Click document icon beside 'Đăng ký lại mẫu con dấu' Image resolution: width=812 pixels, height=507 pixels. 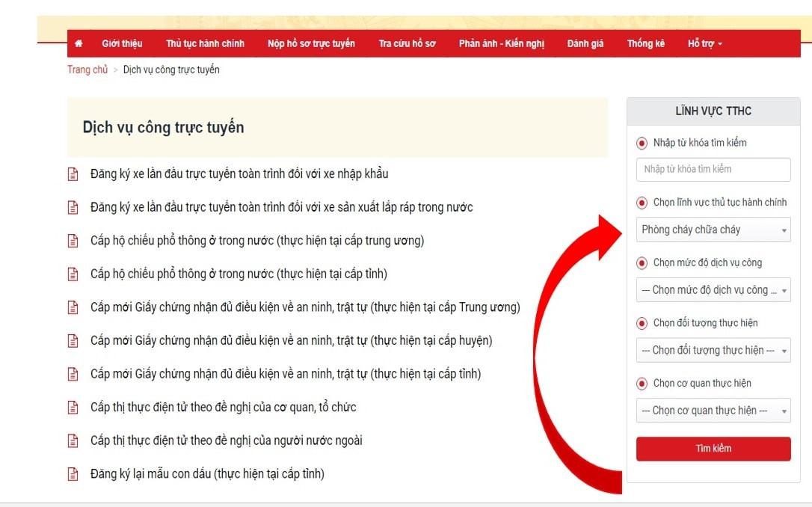point(73,474)
